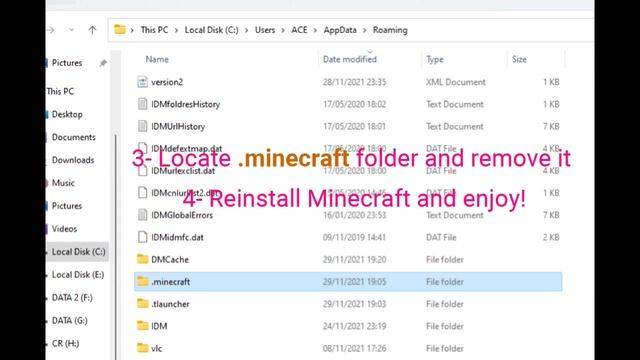Select DMCache folder icon
The image size is (640, 360).
(142, 259)
